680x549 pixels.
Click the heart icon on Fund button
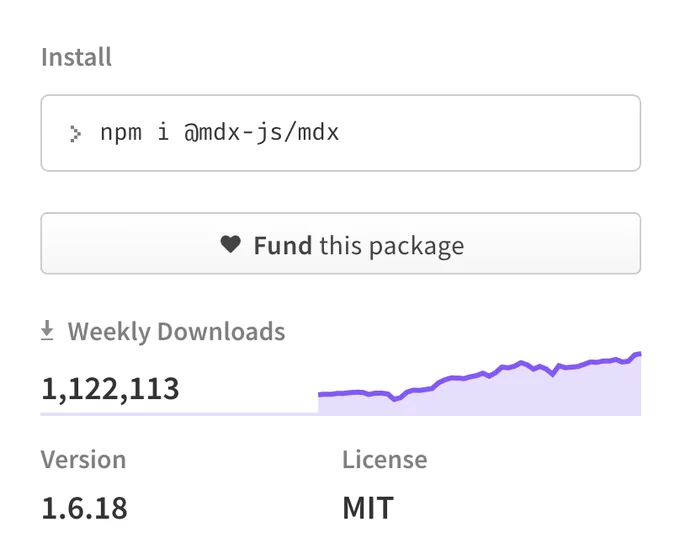click(x=230, y=244)
